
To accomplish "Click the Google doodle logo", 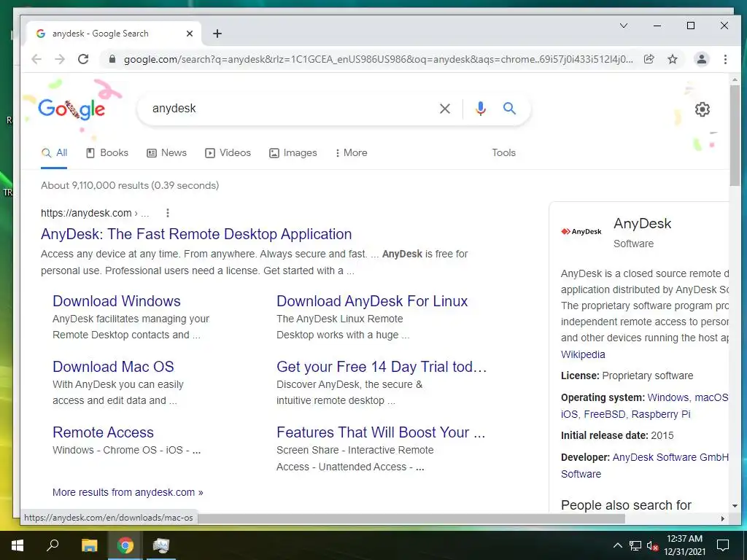I will click(72, 109).
